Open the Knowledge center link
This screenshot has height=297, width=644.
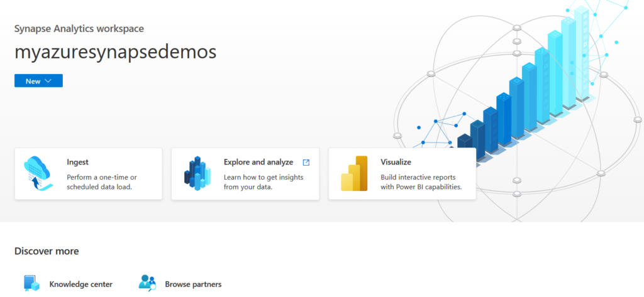(81, 284)
